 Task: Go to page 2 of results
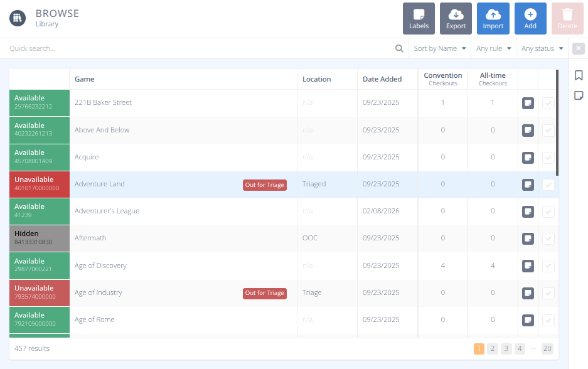[x=493, y=349]
